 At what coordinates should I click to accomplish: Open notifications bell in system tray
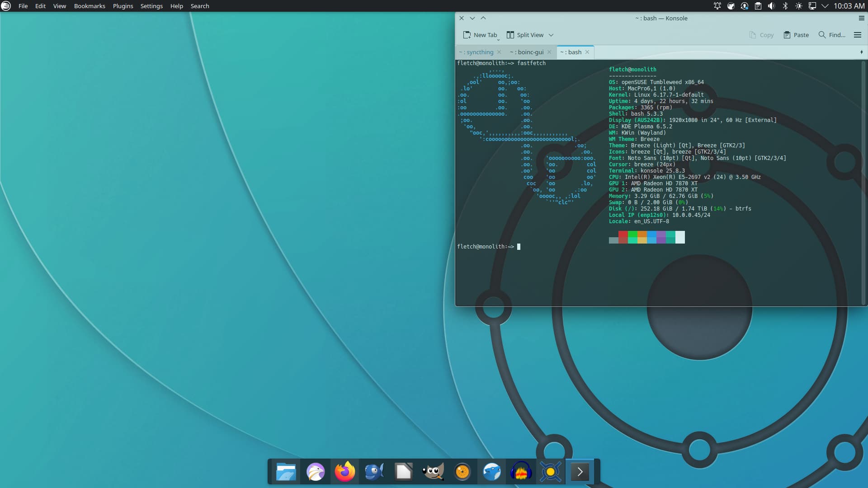717,6
